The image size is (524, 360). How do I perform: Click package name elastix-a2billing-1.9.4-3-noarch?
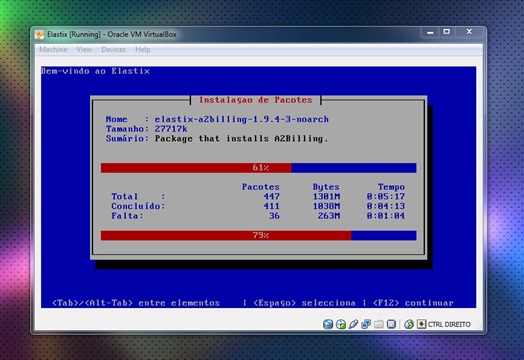[x=242, y=119]
